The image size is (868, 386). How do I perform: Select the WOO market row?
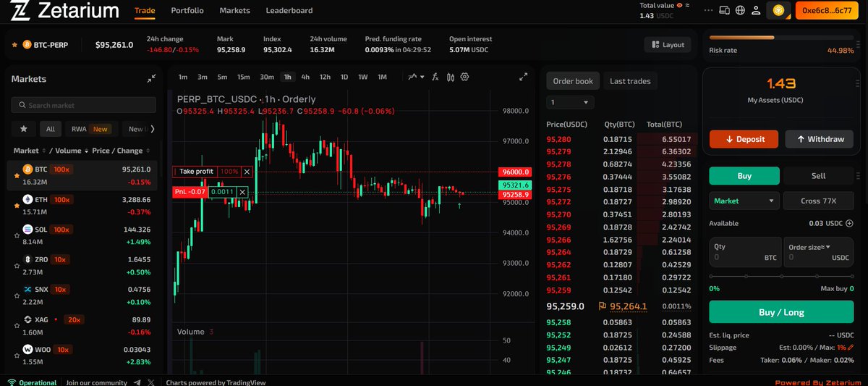[x=82, y=356]
